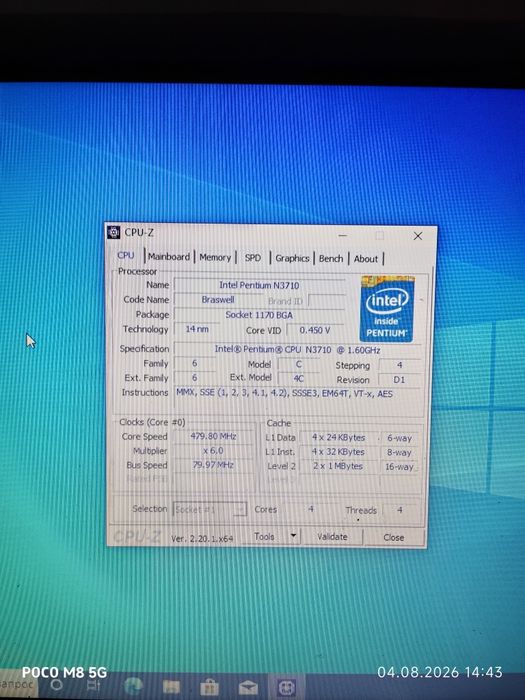Click the Bus Speed value '79.97 MHz'

click(x=213, y=465)
